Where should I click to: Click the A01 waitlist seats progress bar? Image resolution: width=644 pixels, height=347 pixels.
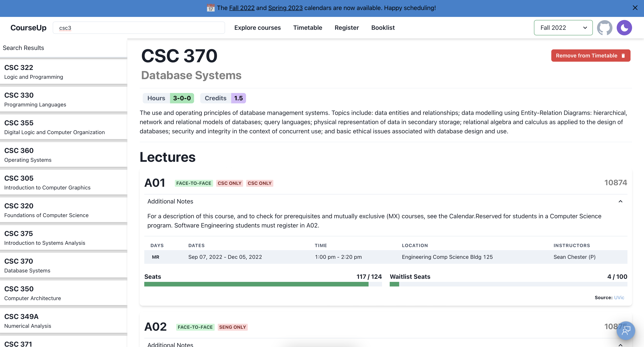click(x=508, y=284)
